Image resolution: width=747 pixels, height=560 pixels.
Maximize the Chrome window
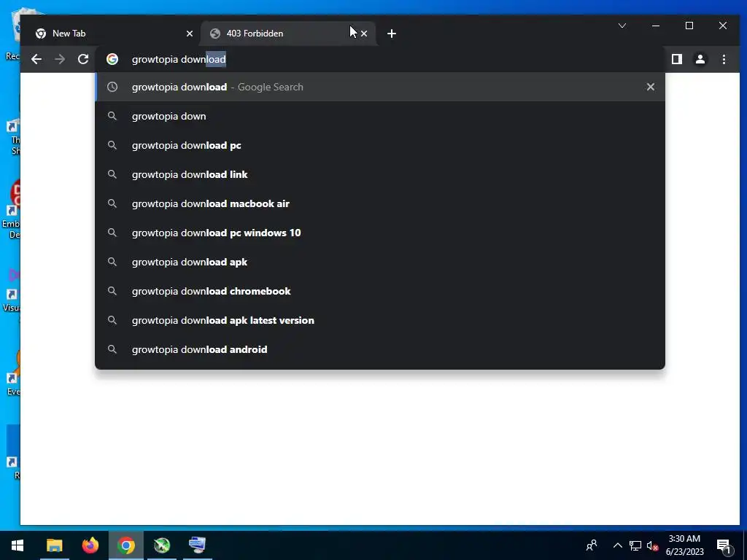[689, 26]
